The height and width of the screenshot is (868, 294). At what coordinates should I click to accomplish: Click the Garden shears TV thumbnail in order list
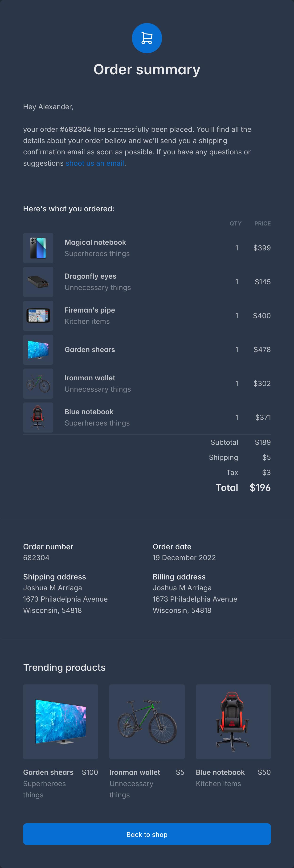(x=38, y=350)
